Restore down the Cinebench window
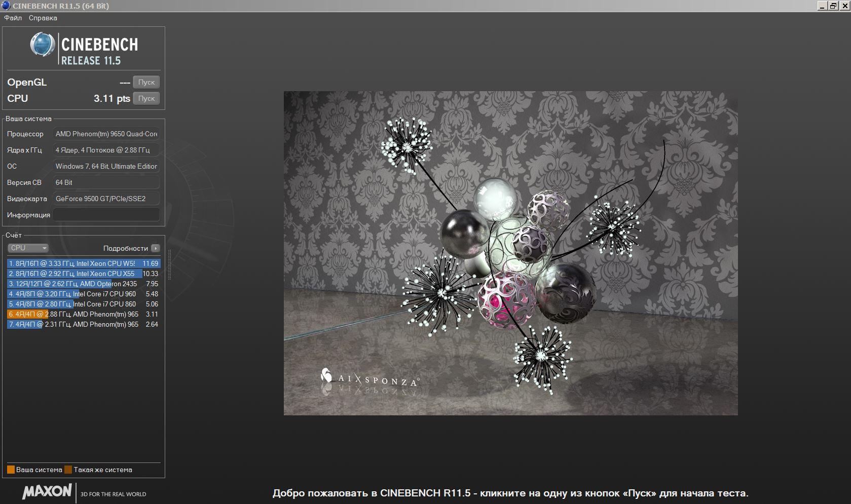This screenshot has width=851, height=504. pyautogui.click(x=833, y=6)
